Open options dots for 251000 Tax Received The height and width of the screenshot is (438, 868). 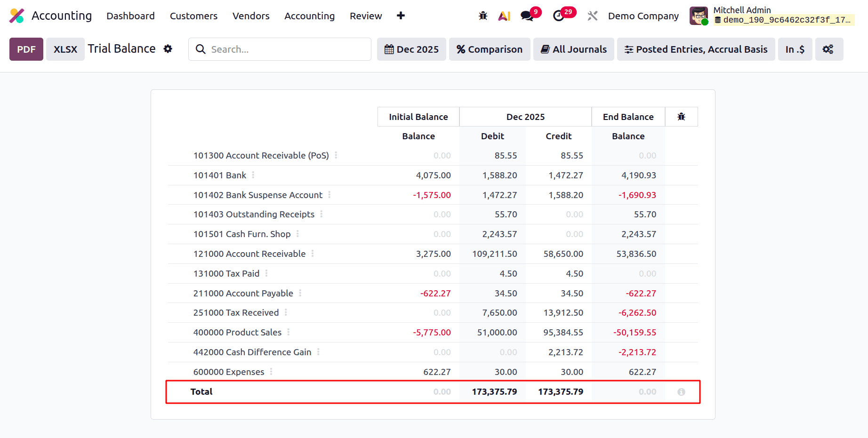pos(286,312)
